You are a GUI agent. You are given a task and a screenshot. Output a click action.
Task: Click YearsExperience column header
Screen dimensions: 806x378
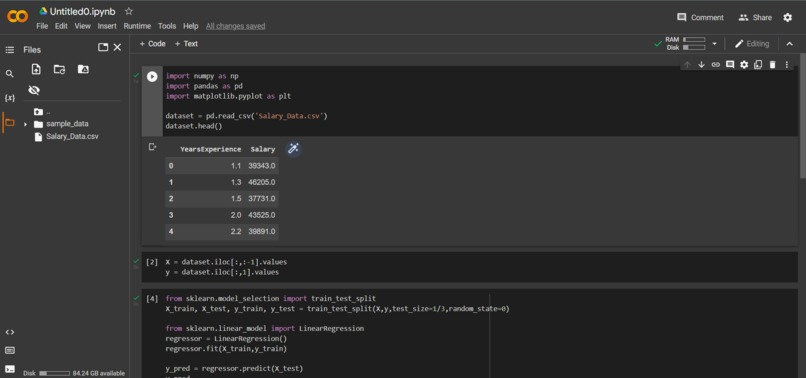coord(210,149)
